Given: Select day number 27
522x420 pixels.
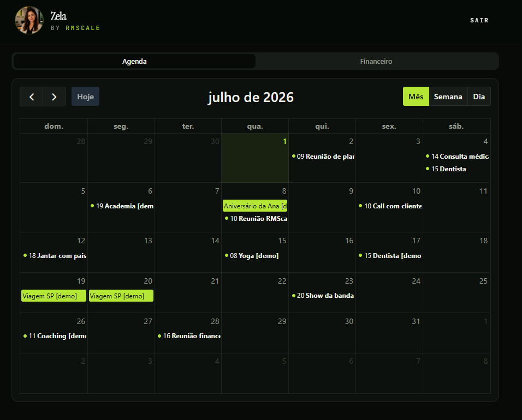Looking at the screenshot, I should (x=148, y=321).
